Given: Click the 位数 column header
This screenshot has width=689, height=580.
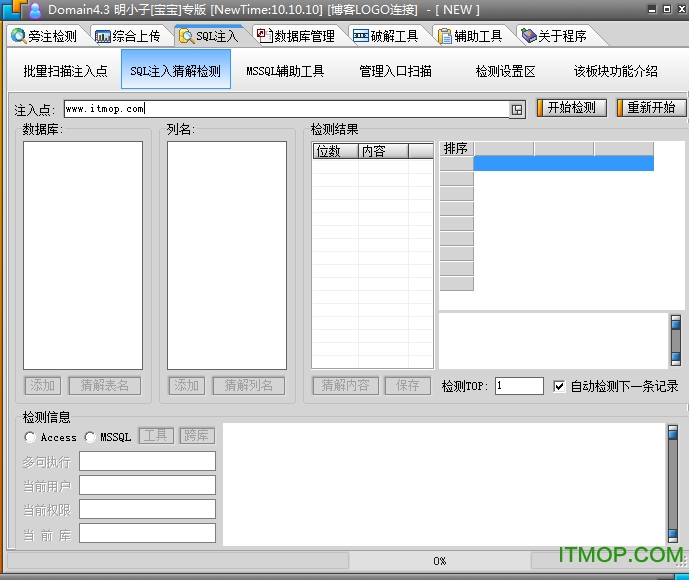Looking at the screenshot, I should (334, 151).
